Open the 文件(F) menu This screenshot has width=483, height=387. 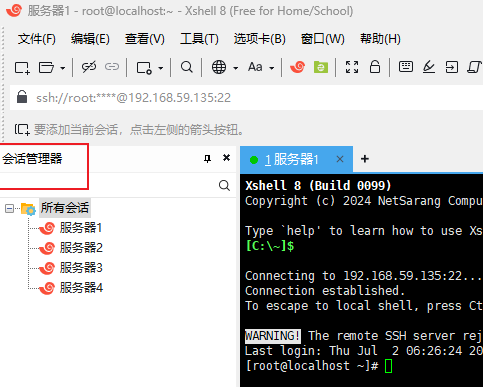[x=37, y=39]
